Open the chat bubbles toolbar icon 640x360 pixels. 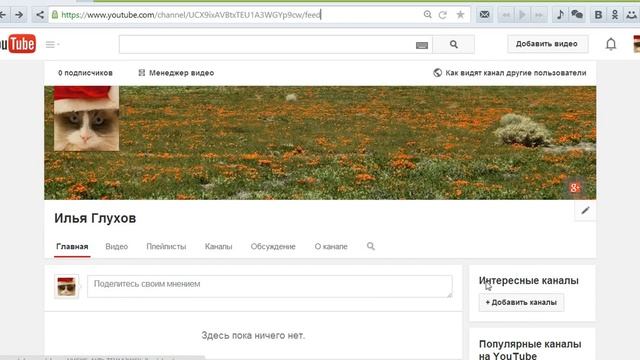(x=577, y=15)
